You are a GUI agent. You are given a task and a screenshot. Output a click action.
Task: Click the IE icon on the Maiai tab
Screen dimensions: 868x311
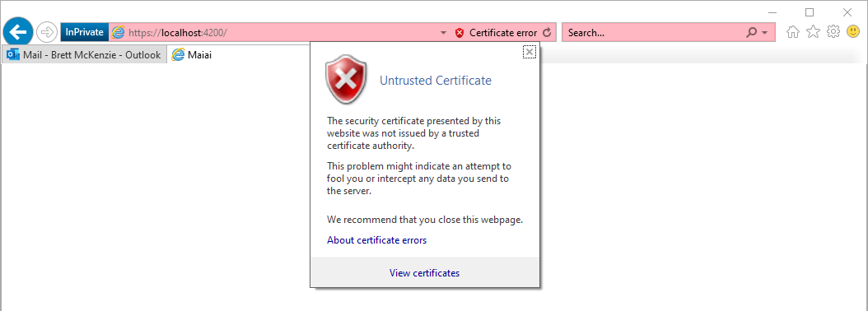(178, 55)
